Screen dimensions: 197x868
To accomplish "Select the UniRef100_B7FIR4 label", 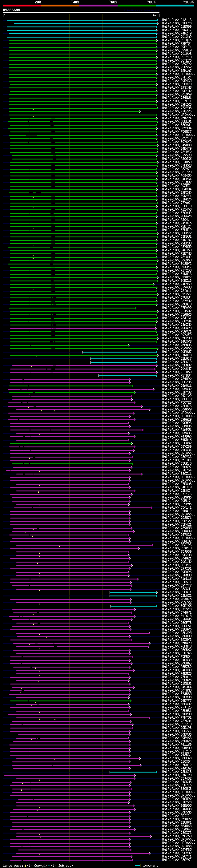I will point(177,78).
